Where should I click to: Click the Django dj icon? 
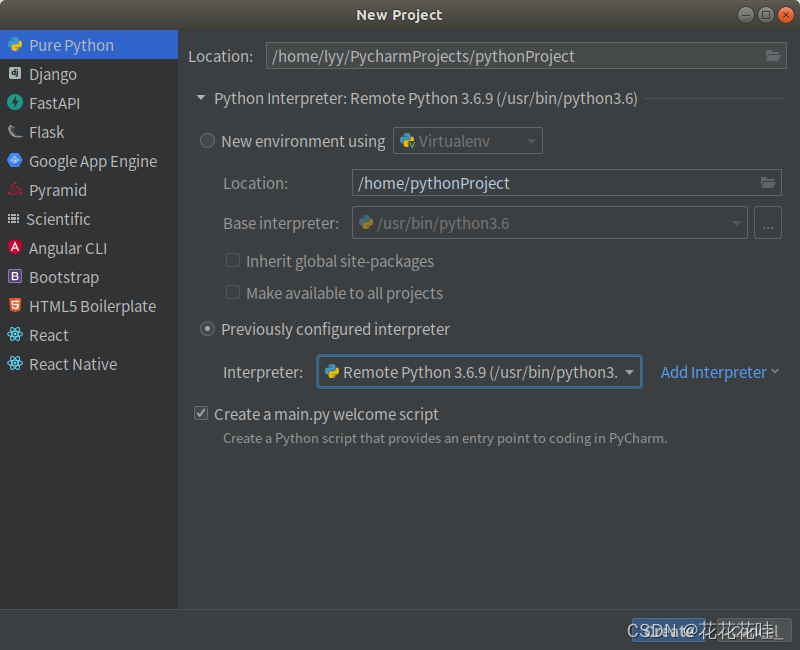click(15, 73)
